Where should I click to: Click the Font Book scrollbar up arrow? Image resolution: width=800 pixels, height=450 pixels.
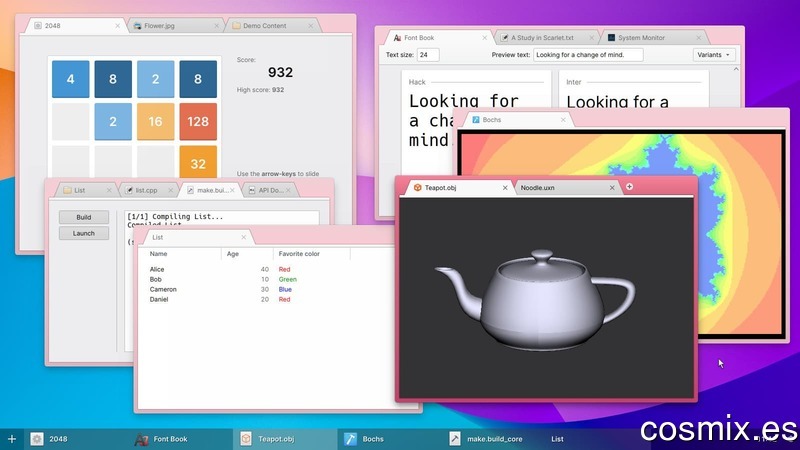736,69
